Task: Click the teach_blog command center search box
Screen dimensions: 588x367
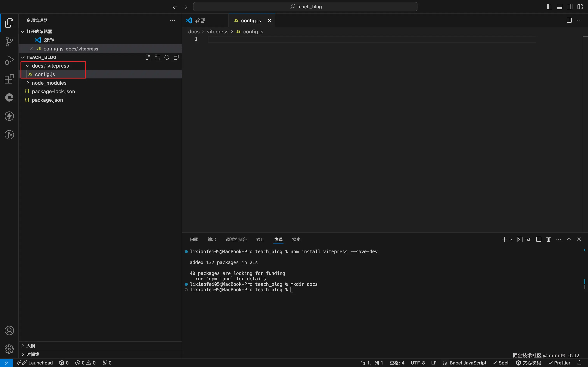Action: (305, 7)
